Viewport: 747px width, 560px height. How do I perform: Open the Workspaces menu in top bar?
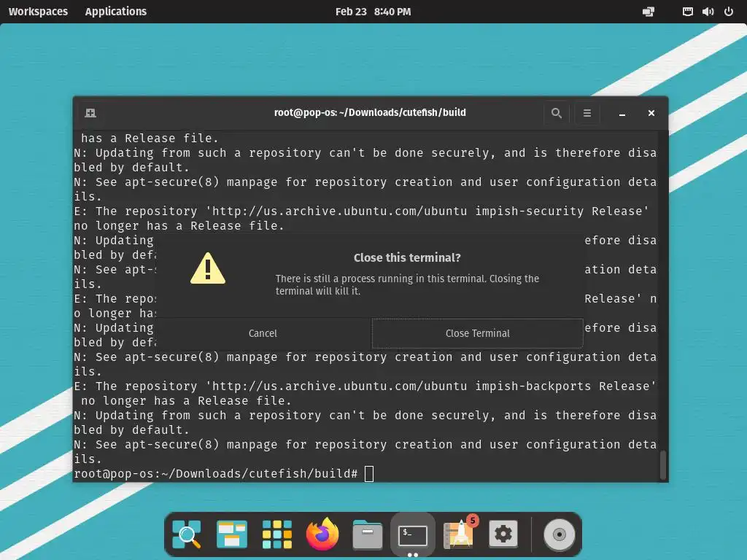[x=38, y=12]
